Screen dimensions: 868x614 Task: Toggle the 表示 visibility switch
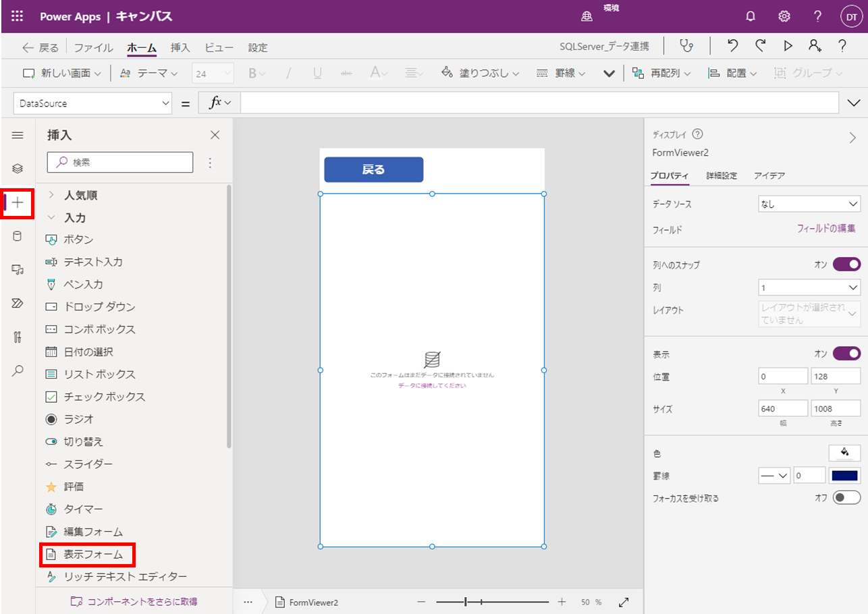(x=847, y=354)
